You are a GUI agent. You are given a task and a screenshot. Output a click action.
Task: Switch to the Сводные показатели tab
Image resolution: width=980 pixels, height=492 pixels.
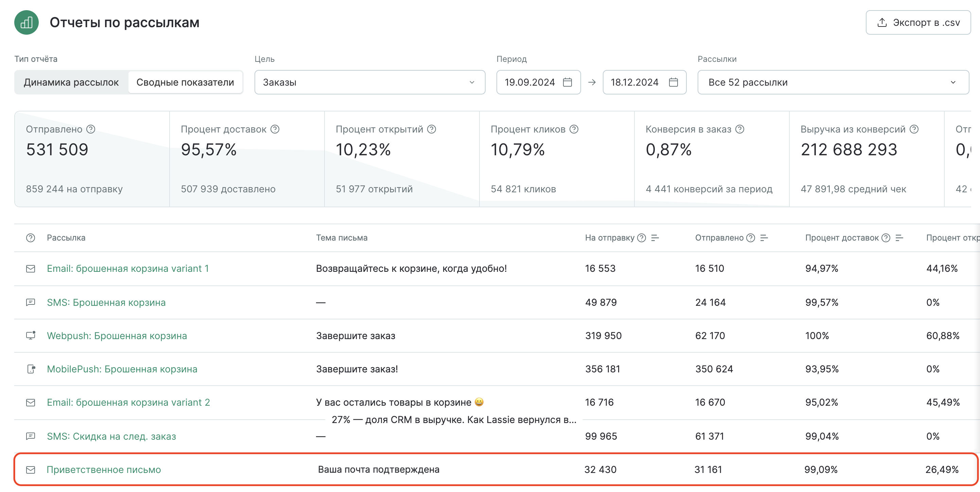(x=185, y=82)
